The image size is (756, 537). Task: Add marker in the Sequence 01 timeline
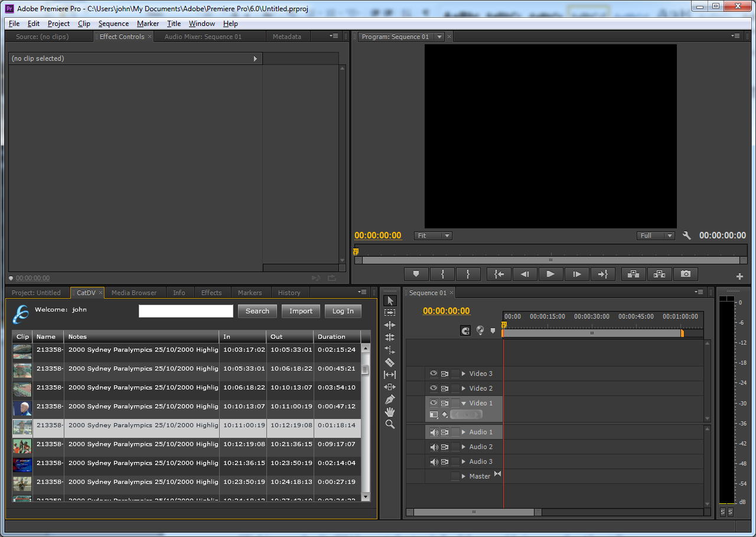coord(493,331)
